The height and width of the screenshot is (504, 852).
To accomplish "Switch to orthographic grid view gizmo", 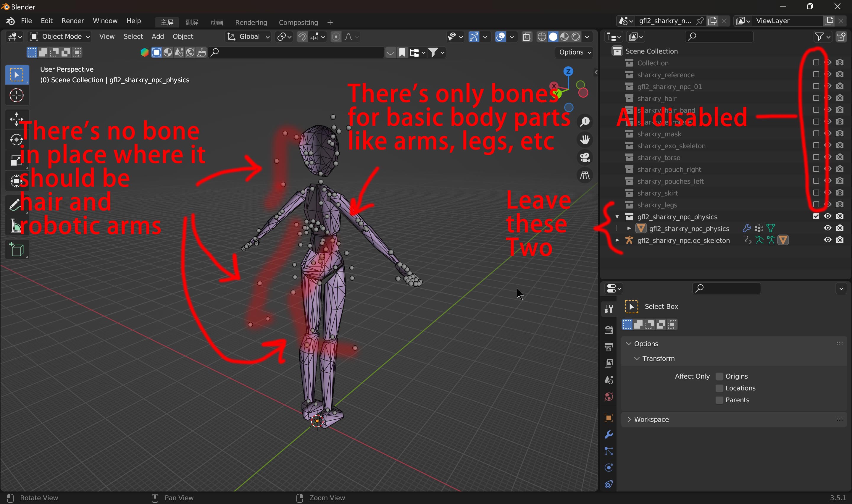I will (x=585, y=176).
